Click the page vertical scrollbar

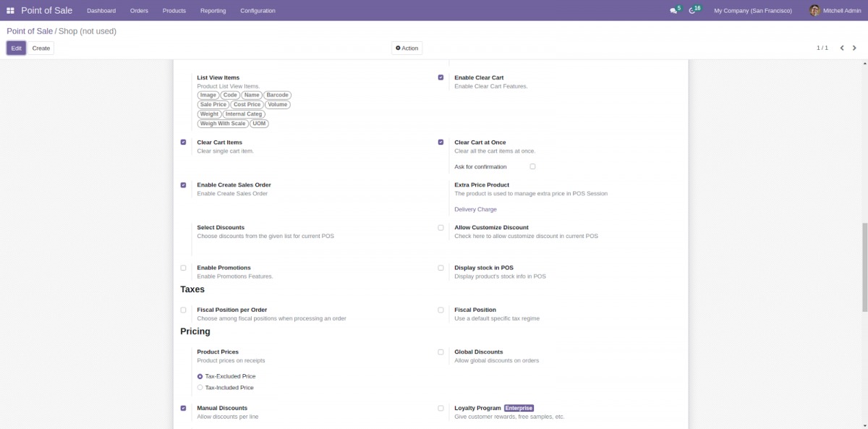tap(864, 266)
